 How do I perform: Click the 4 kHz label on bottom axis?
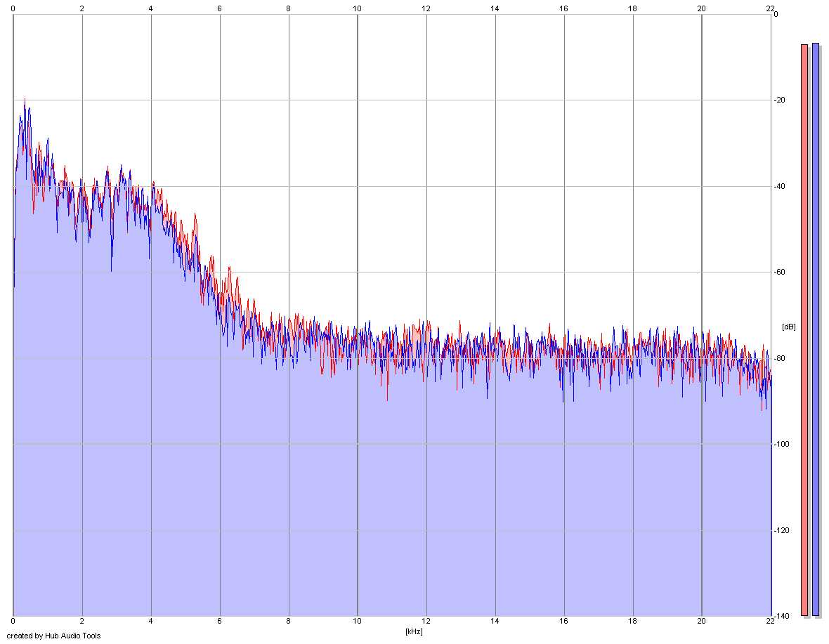pyautogui.click(x=150, y=622)
